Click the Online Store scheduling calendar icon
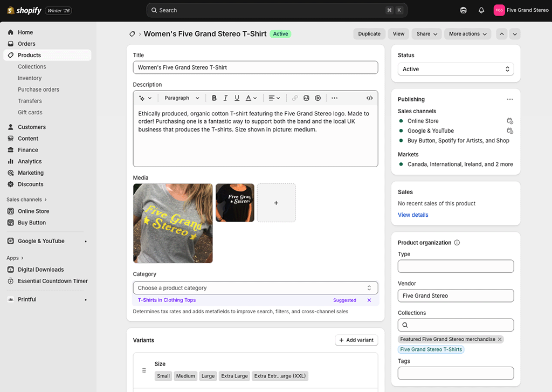 coord(510,121)
